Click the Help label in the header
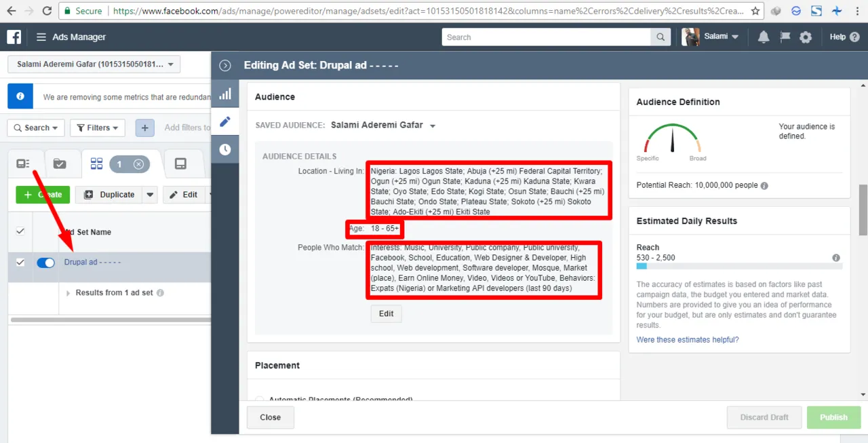868x443 pixels. point(837,37)
